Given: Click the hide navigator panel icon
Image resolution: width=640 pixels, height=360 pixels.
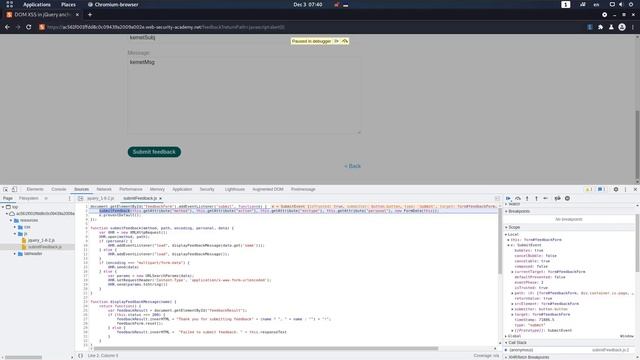Looking at the screenshot, I should coord(80,198).
